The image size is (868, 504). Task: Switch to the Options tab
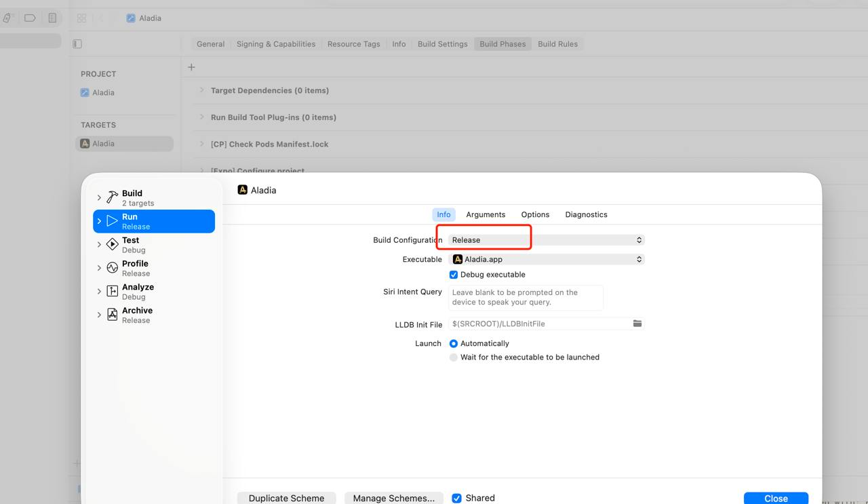pos(535,214)
